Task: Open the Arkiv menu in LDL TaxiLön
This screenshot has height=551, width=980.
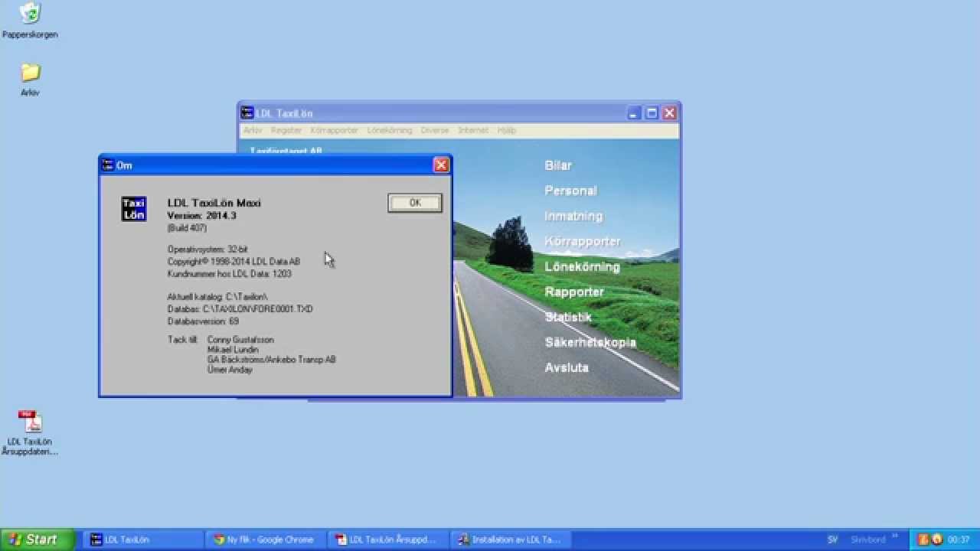Action: pyautogui.click(x=253, y=130)
